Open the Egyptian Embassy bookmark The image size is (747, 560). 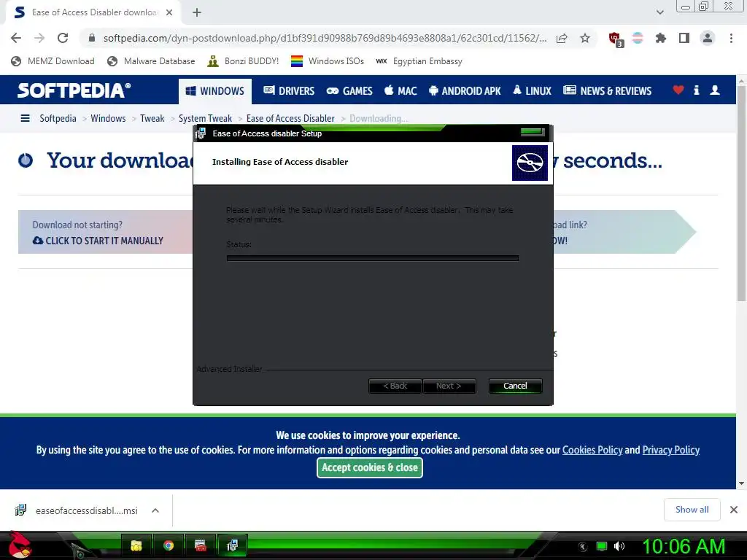tap(419, 61)
